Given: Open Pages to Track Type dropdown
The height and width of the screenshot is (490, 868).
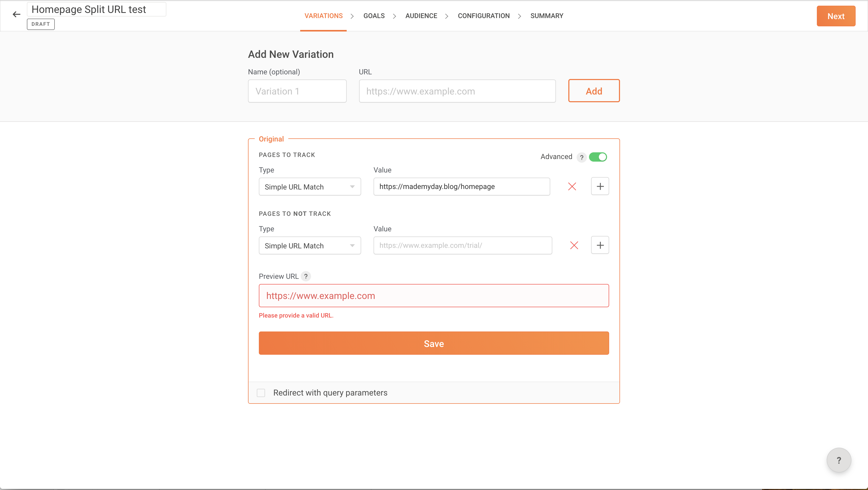Looking at the screenshot, I should pyautogui.click(x=309, y=187).
